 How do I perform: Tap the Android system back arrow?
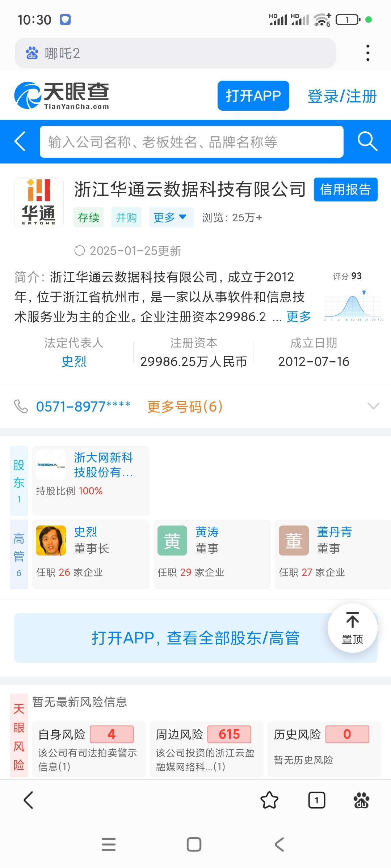279,844
